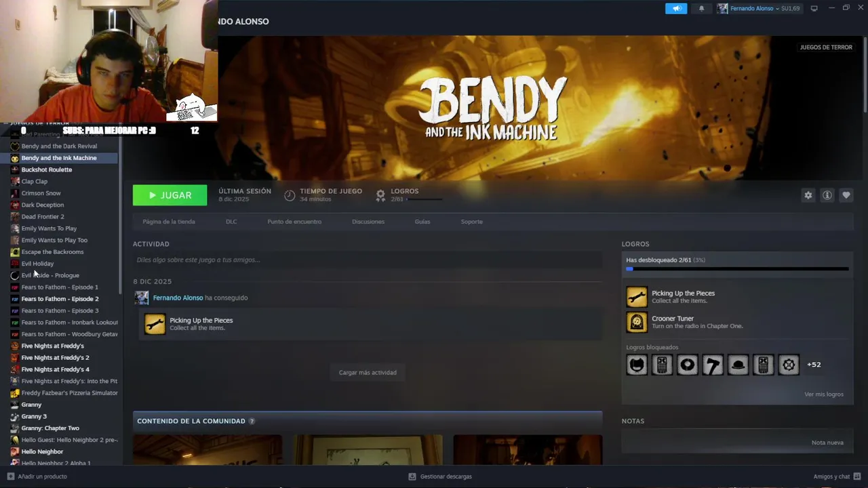
Task: Click the Granny game icon in sidebar
Action: (15, 405)
